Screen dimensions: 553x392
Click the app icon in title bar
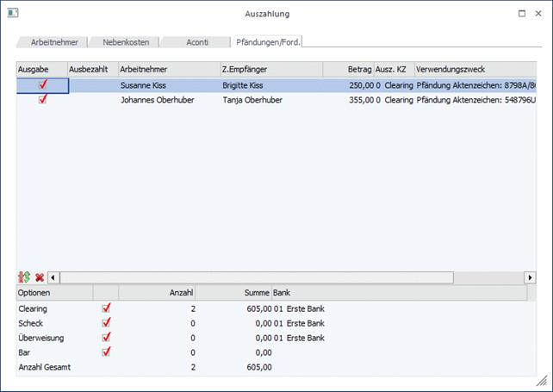tap(13, 14)
